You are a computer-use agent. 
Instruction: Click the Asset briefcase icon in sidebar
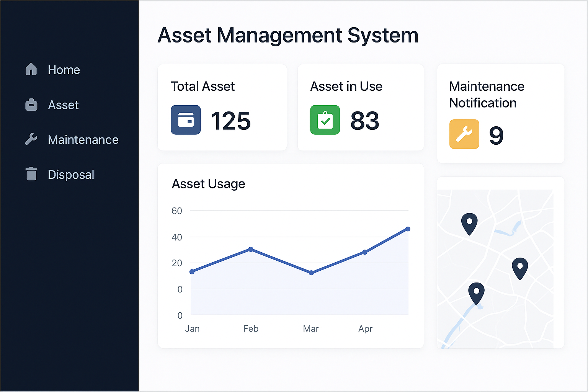(31, 105)
